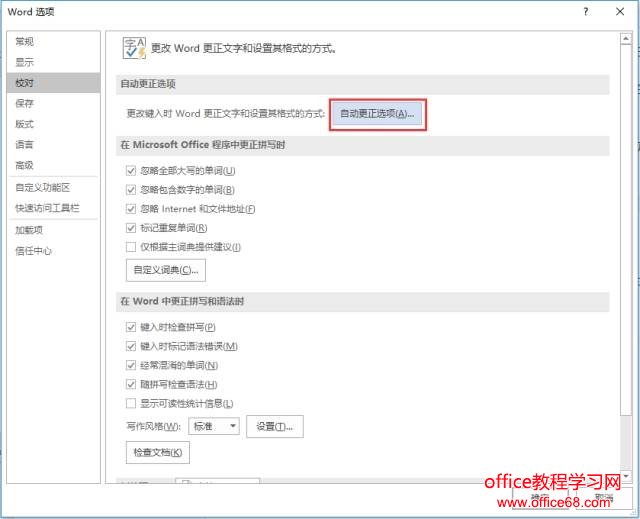This screenshot has width=640, height=519.
Task: Click the vertical scrollbar thumb
Action: click(626, 230)
